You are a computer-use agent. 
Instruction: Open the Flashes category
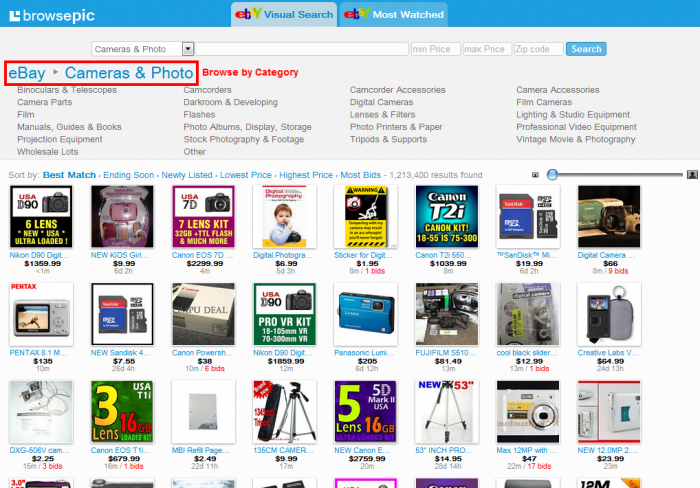pos(199,115)
